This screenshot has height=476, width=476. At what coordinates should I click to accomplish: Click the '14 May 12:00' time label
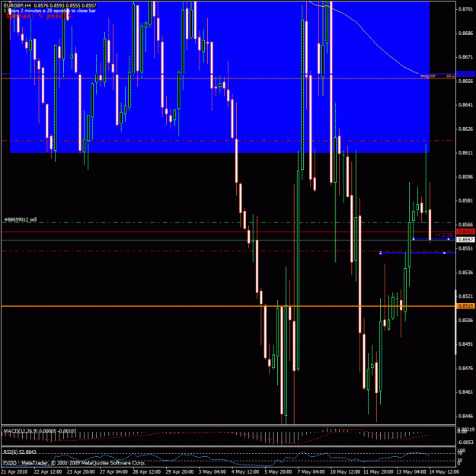point(443,472)
